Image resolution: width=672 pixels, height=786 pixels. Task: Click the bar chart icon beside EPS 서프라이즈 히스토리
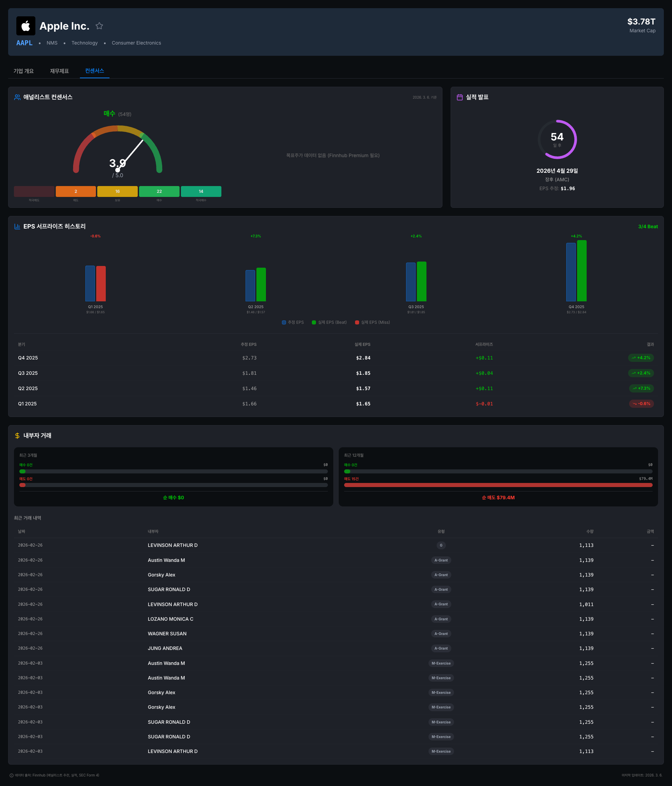[17, 226]
